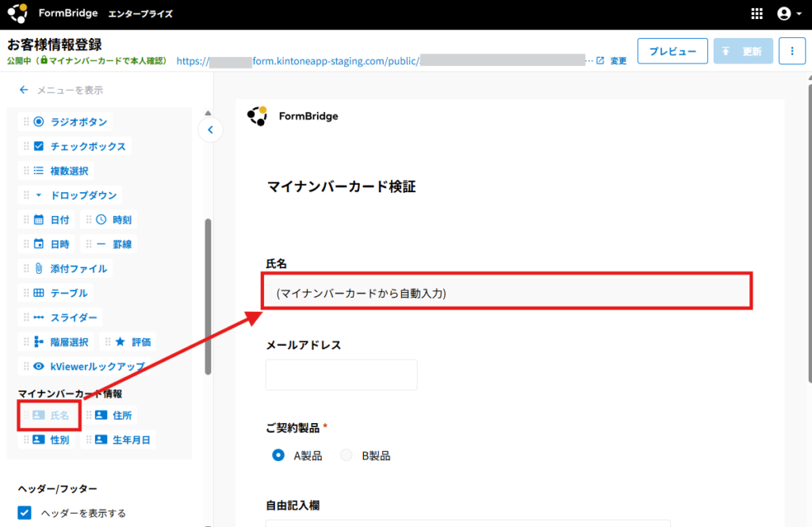Click the メールアドレス input field
The image size is (812, 527).
pyautogui.click(x=341, y=374)
